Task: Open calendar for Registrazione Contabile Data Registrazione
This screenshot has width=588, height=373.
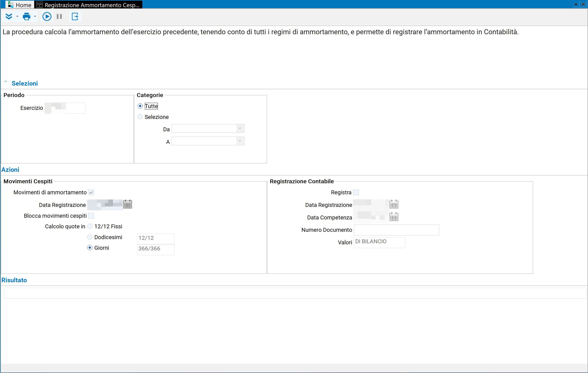Action: point(394,204)
